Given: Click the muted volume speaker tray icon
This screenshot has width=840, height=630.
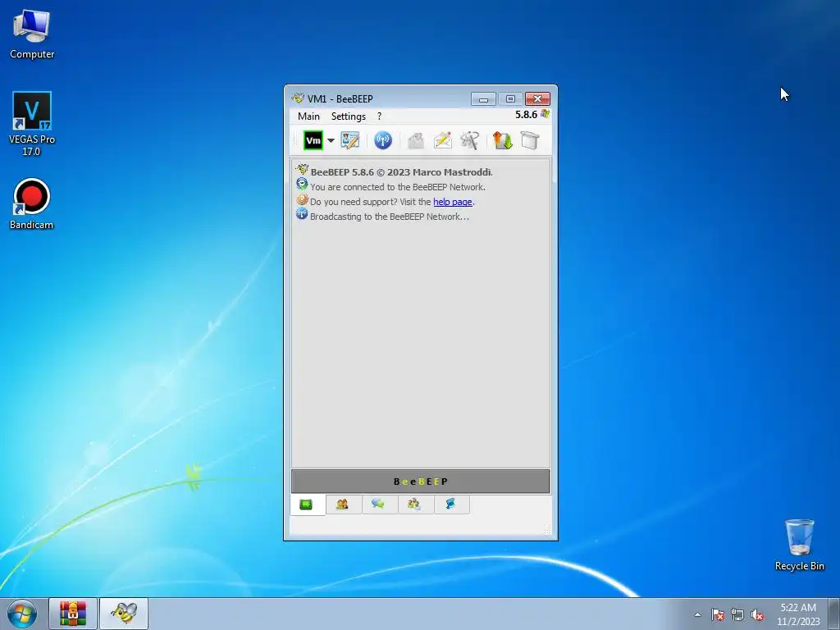Looking at the screenshot, I should 757,615.
